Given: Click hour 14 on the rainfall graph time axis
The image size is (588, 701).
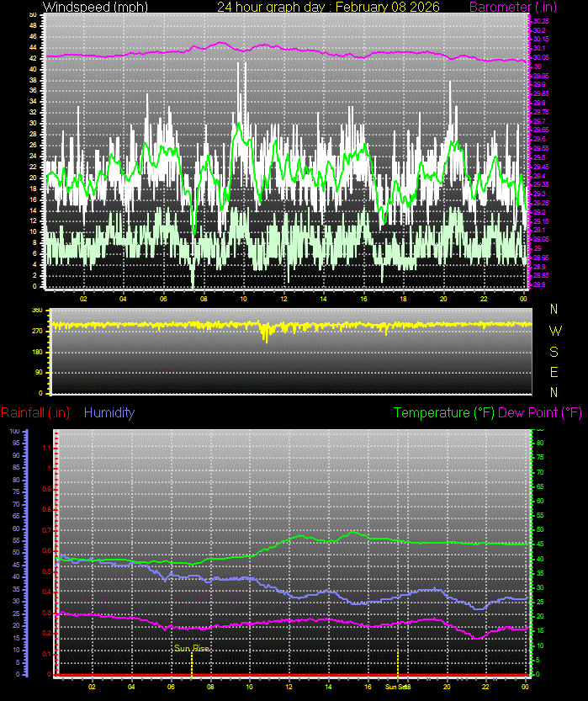Looking at the screenshot, I should 328,687.
